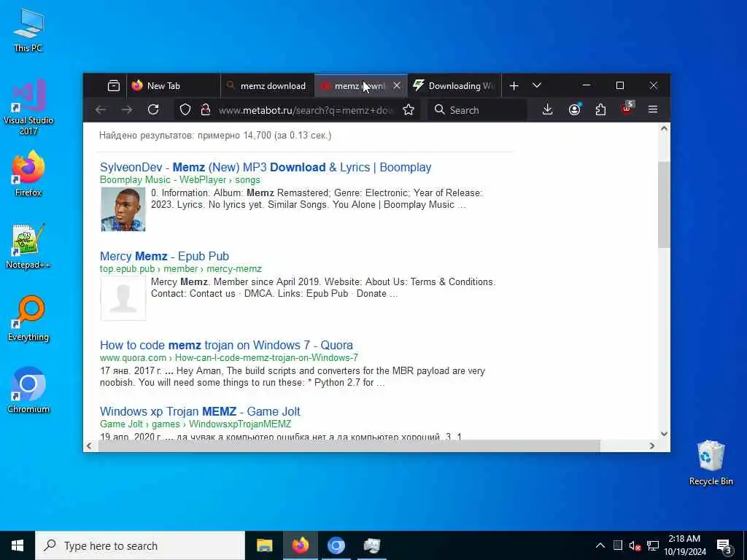
Task: Switch to the Downloading tab
Action: (454, 86)
